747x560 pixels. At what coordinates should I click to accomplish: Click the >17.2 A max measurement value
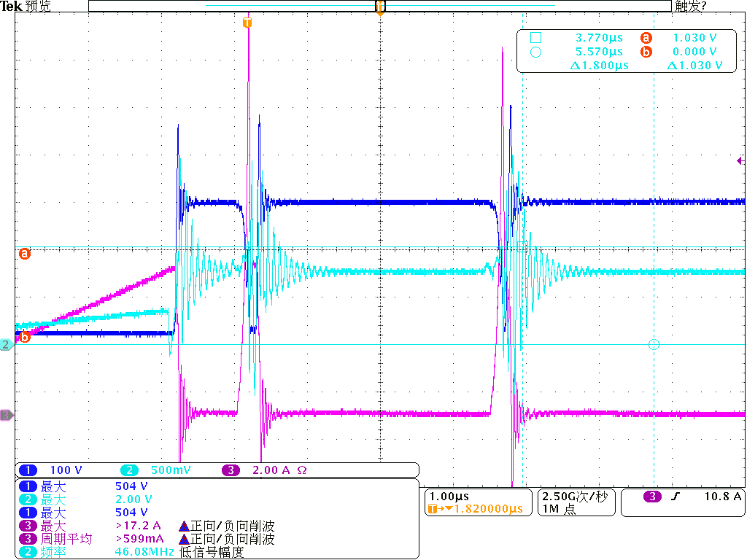[138, 526]
